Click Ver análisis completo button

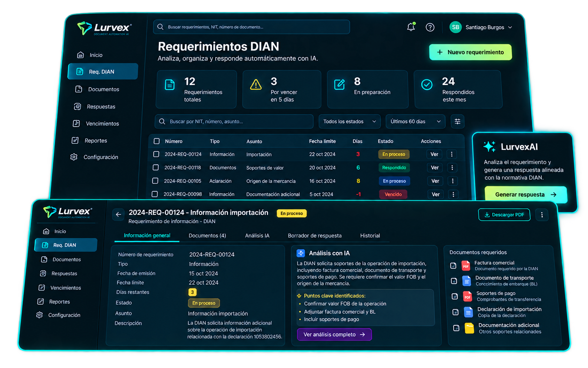[x=334, y=335]
